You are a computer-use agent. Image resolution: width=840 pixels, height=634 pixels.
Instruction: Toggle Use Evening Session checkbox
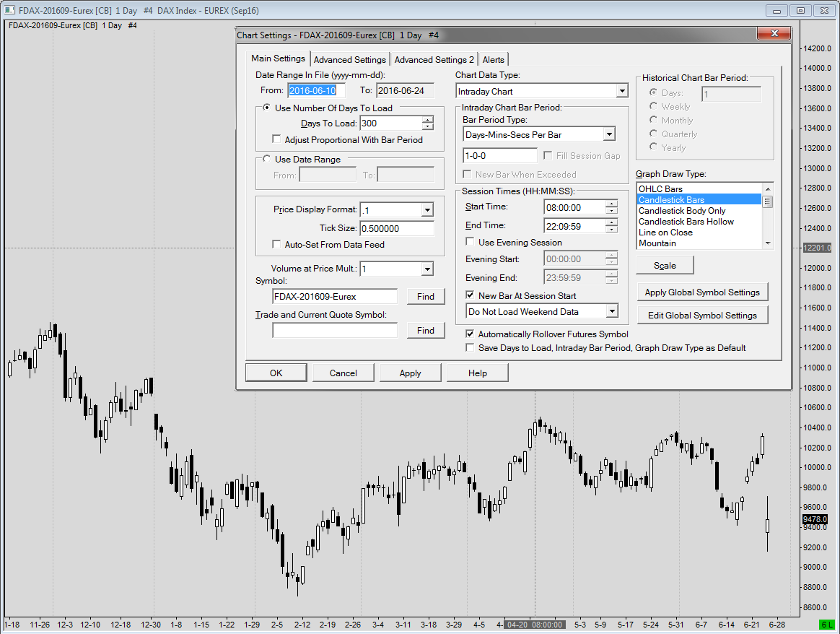(x=471, y=242)
